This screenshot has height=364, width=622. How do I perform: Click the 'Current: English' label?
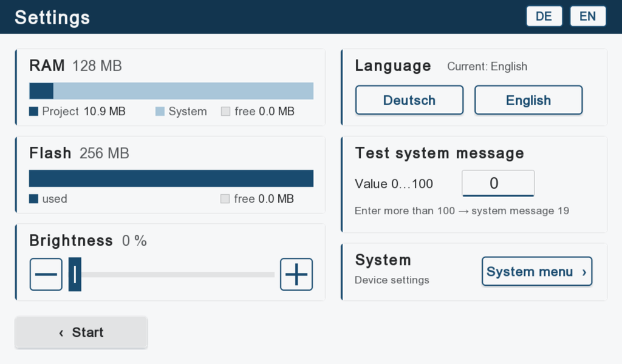point(487,66)
